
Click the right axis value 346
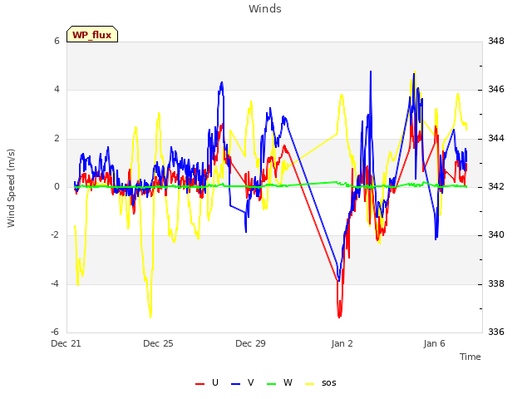[x=496, y=90]
